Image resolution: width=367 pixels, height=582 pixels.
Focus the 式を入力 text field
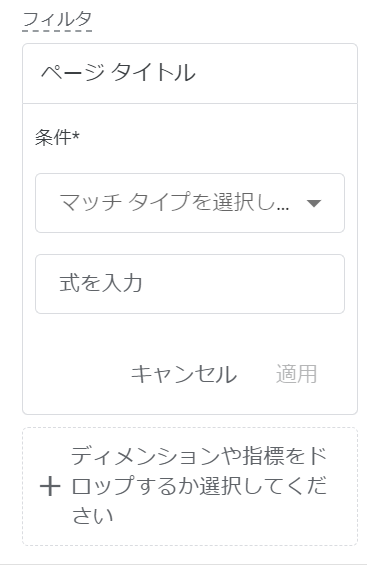coord(190,284)
